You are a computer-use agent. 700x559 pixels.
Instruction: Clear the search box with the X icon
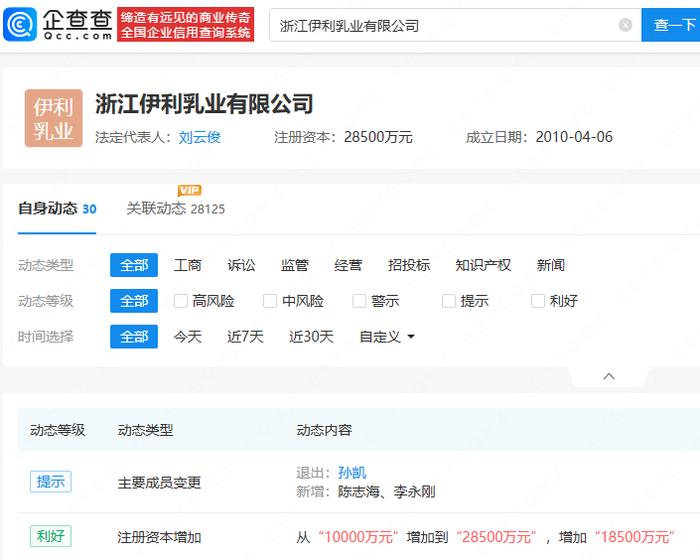click(625, 25)
